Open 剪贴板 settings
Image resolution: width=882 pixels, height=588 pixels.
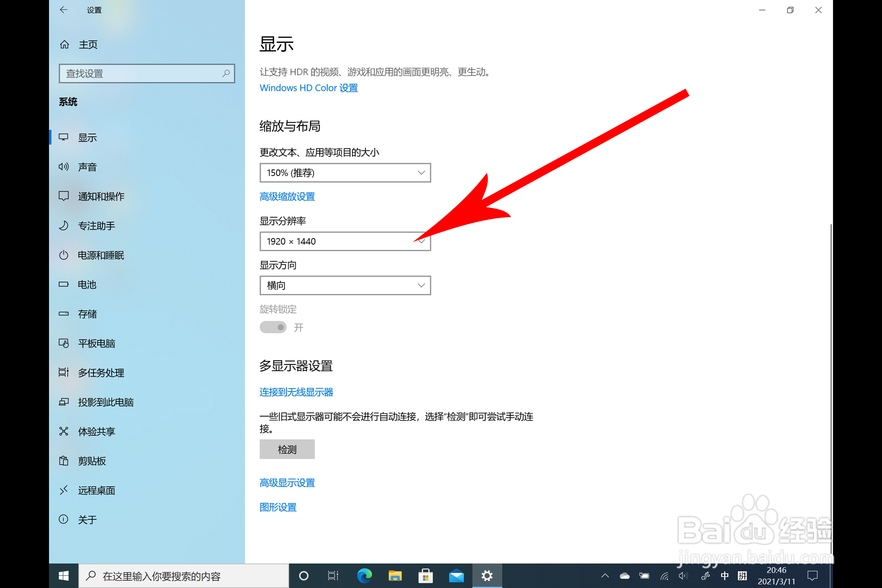pyautogui.click(x=147, y=460)
